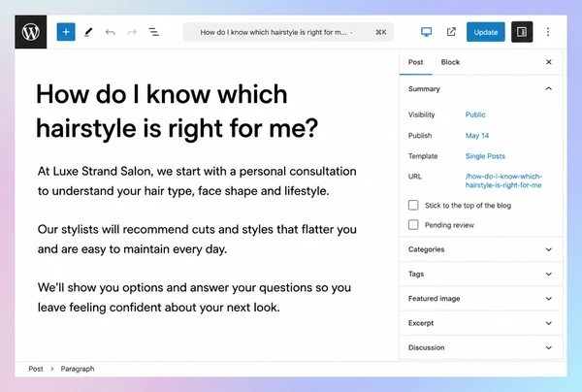Click the paragraph starting 'At Luxe Strand Salon'
This screenshot has width=582, height=392.
point(197,181)
